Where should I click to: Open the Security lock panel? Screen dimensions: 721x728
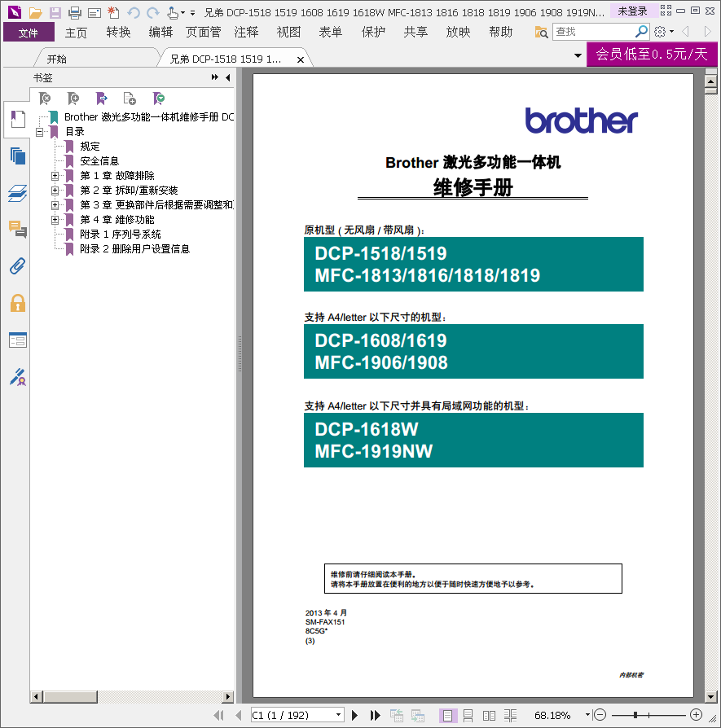tap(18, 303)
